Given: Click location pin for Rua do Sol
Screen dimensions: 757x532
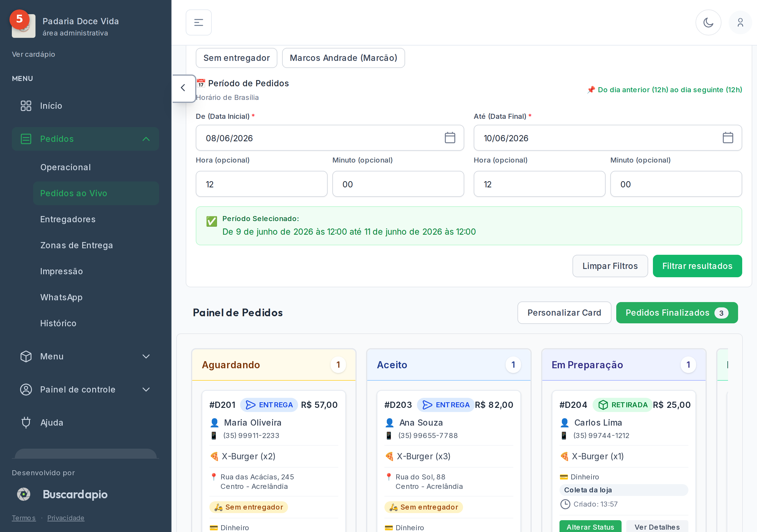Looking at the screenshot, I should [x=389, y=477].
